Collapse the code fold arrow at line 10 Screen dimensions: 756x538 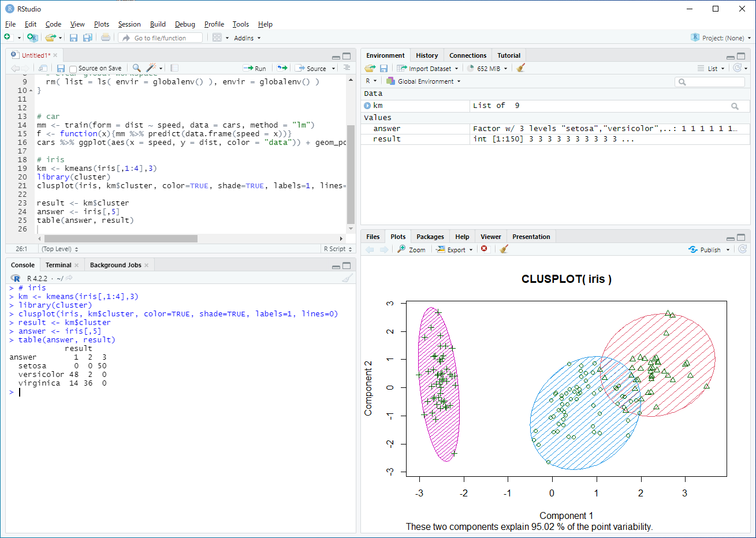(x=31, y=91)
